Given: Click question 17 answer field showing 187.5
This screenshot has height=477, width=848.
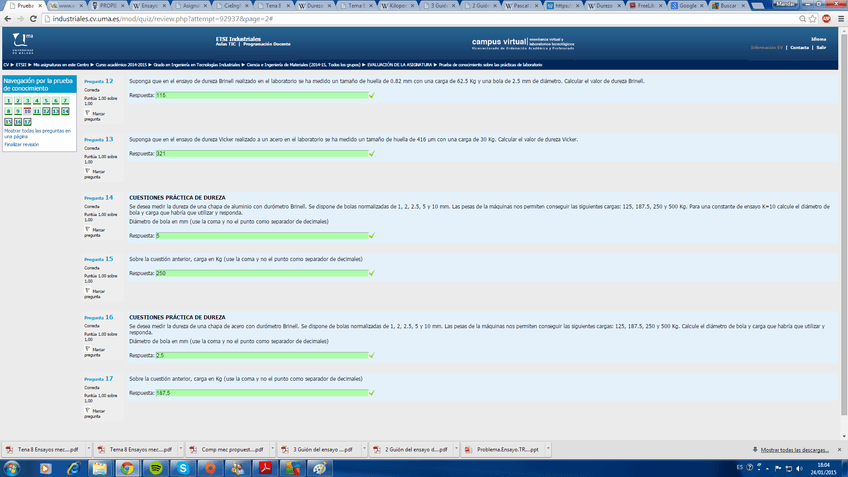Looking at the screenshot, I should point(262,393).
